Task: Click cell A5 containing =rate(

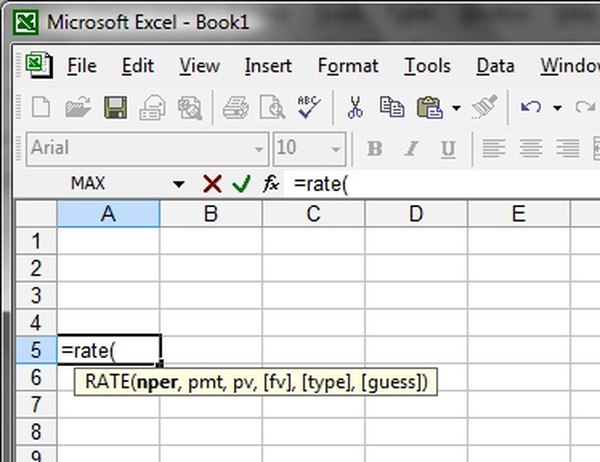Action: [109, 350]
